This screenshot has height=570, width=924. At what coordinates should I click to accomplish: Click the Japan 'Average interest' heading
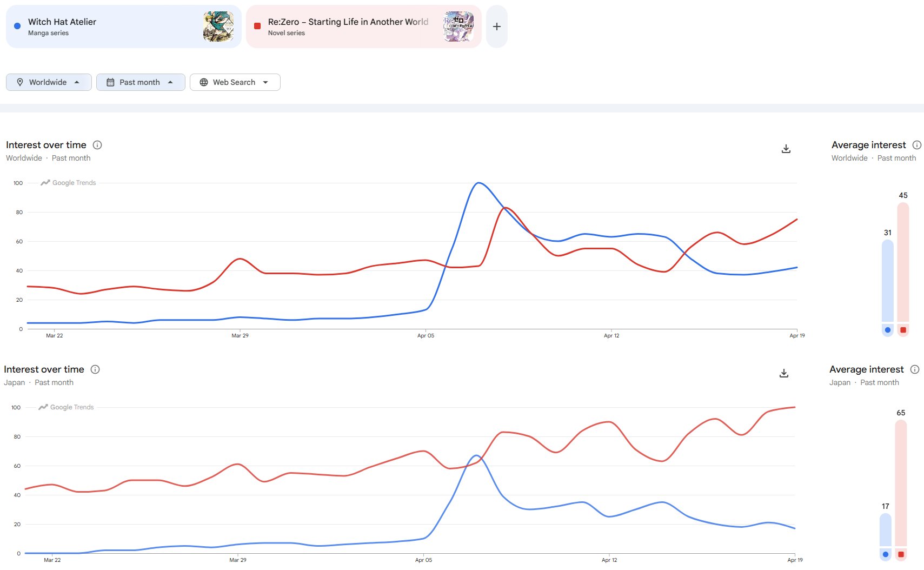(x=867, y=369)
